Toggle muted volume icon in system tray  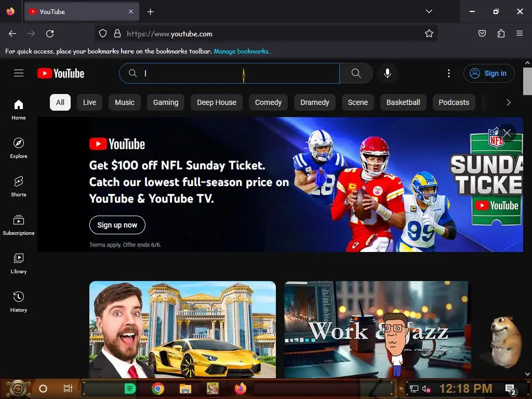427,389
